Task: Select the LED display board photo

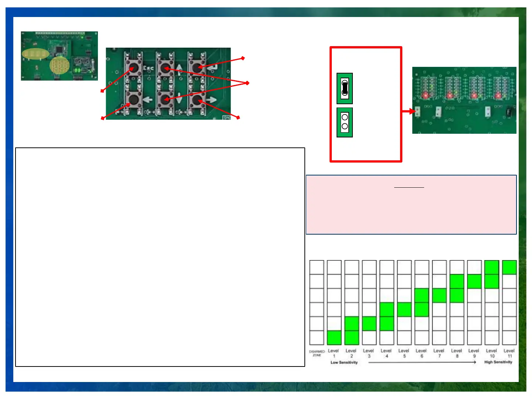Action: click(464, 100)
